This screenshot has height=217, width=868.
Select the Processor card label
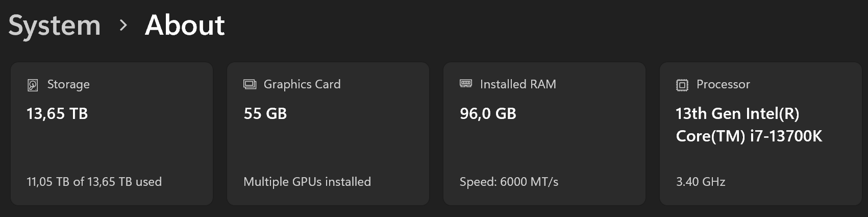[x=723, y=84]
